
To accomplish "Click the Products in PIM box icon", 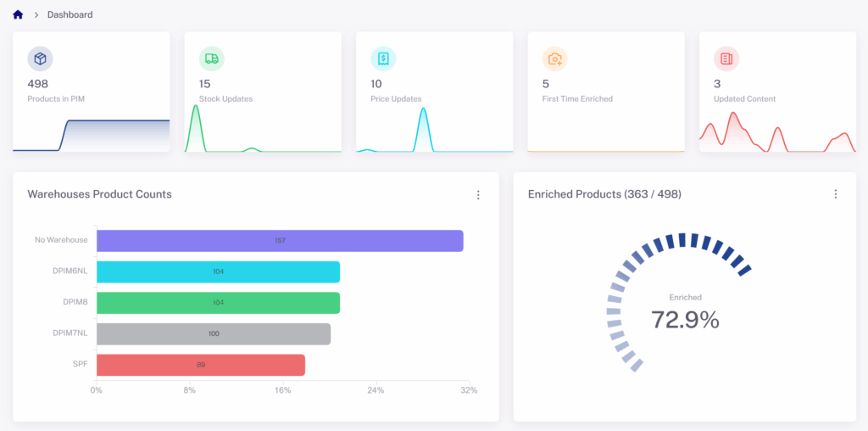I will click(40, 59).
